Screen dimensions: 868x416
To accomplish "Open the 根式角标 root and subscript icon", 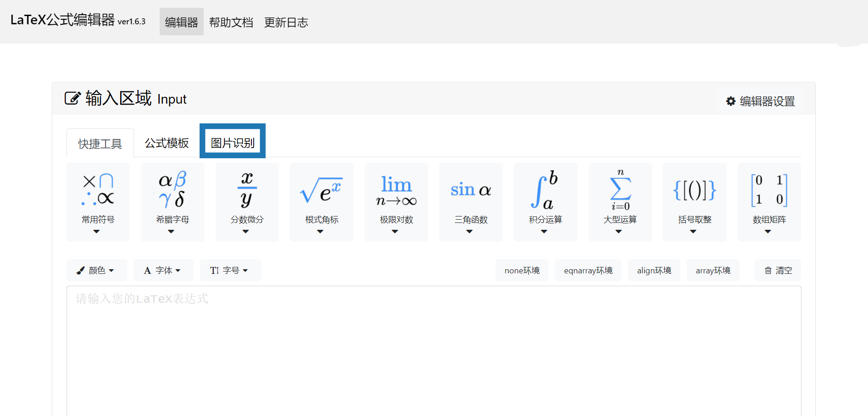I will [322, 190].
